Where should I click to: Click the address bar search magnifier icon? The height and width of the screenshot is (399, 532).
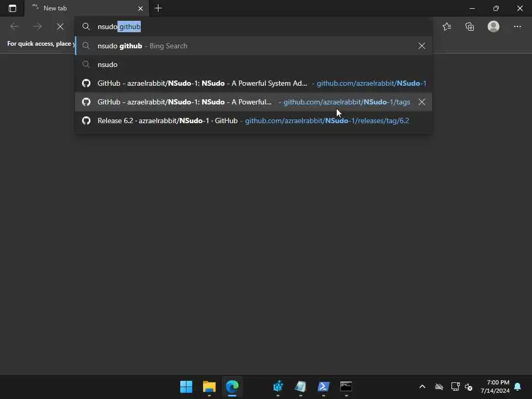86,26
